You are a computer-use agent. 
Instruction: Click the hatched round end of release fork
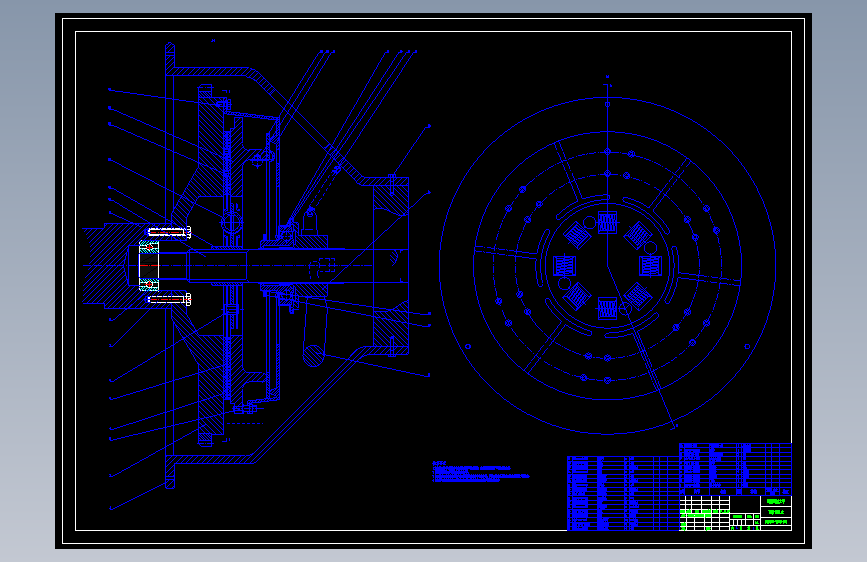(313, 356)
